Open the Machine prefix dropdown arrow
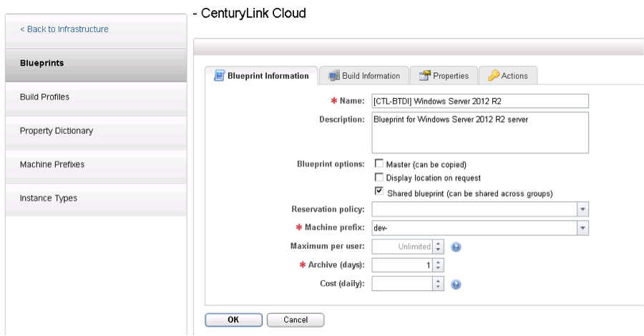This screenshot has height=336, width=644. coord(582,228)
